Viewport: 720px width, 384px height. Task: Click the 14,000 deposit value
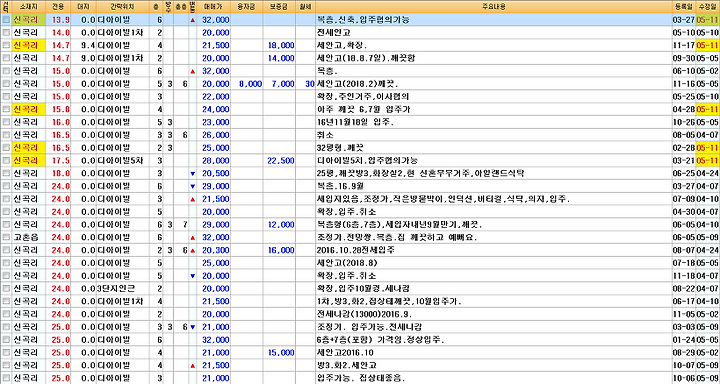pyautogui.click(x=281, y=58)
